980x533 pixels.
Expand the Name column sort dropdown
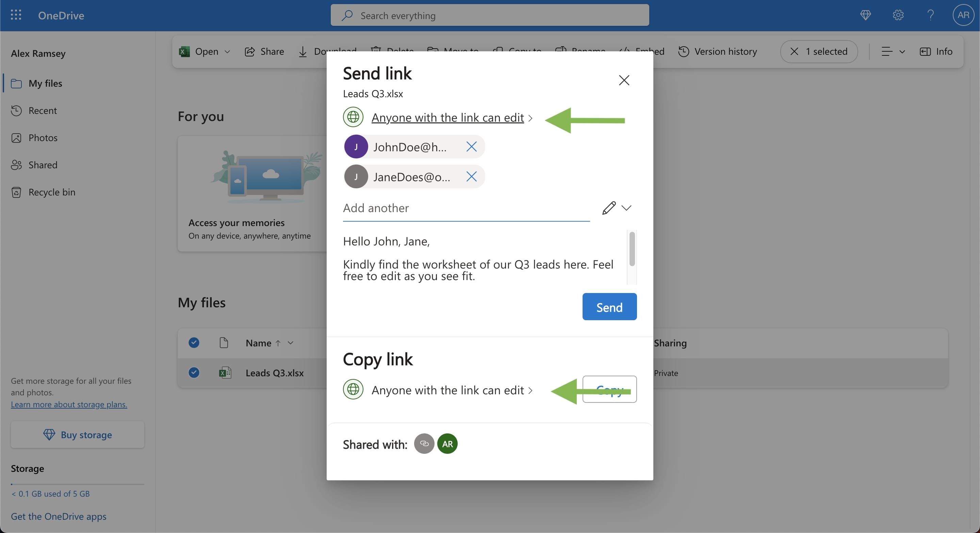point(291,343)
